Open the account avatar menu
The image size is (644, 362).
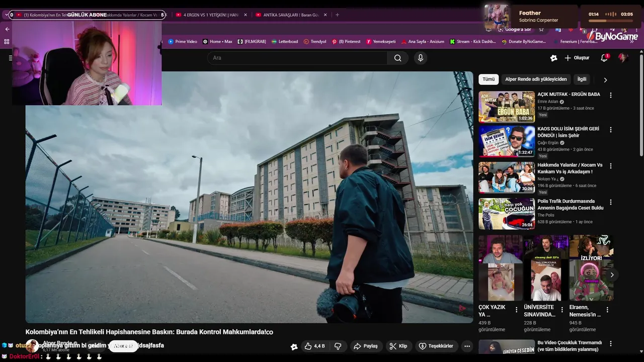[x=623, y=58]
